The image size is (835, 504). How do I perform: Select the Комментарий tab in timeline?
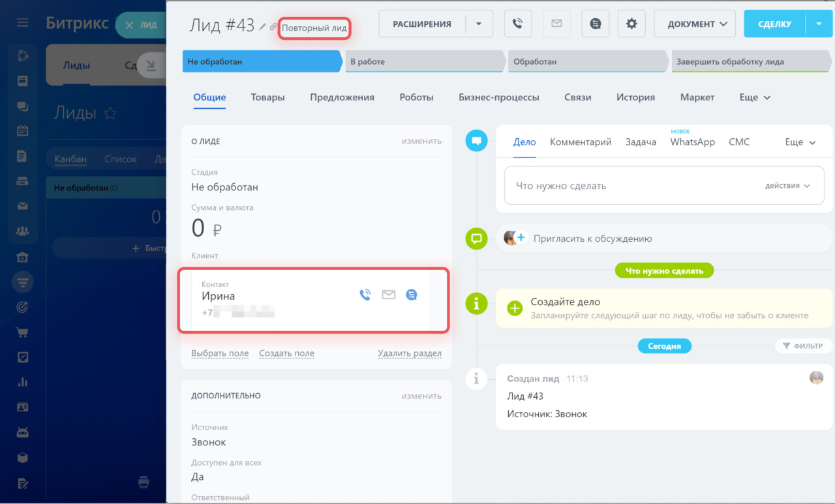(x=580, y=142)
